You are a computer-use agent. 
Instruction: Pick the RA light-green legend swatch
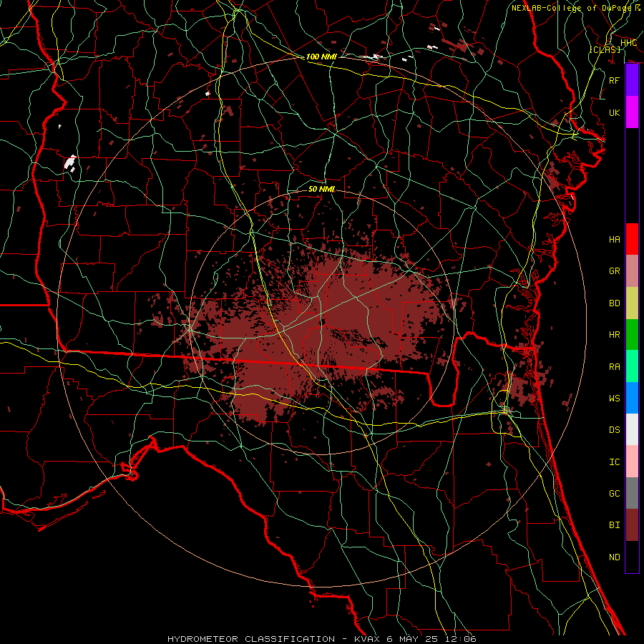click(632, 366)
